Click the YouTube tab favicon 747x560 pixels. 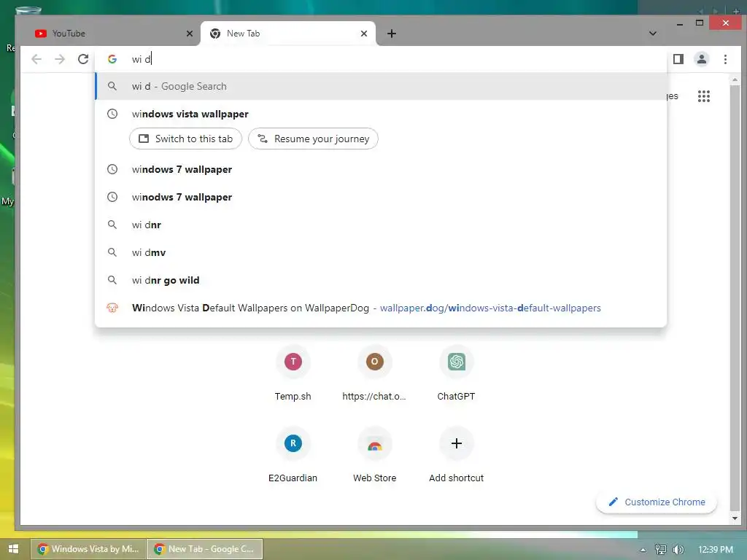click(41, 34)
